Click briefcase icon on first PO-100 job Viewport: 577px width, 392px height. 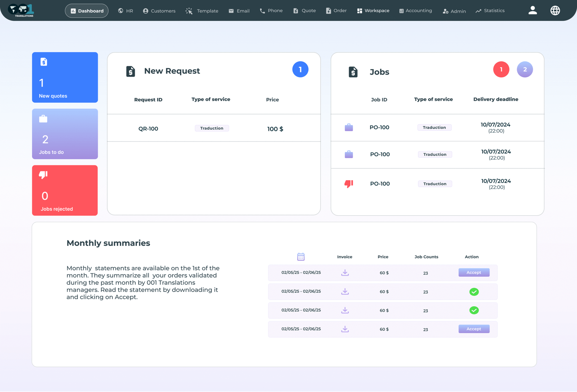pos(349,128)
